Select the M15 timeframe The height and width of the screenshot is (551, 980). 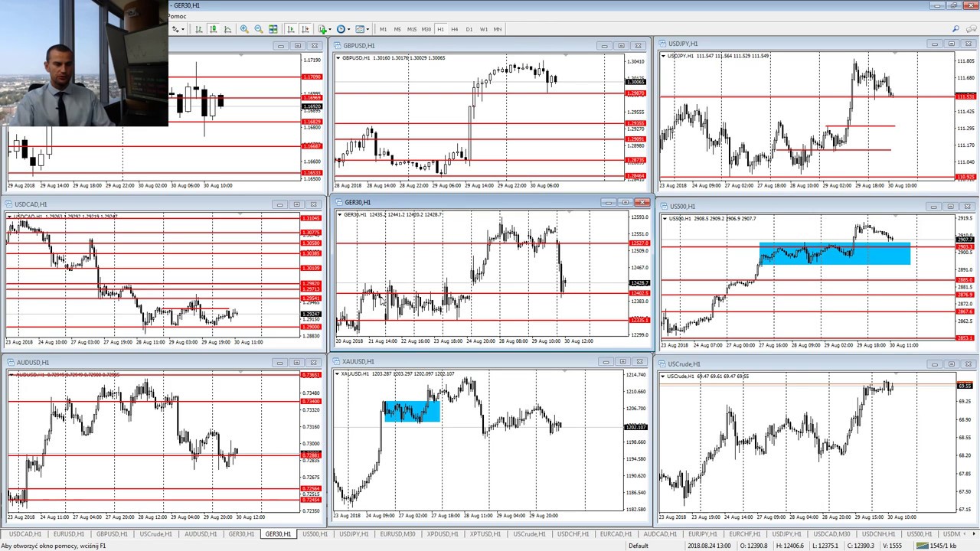pyautogui.click(x=412, y=29)
